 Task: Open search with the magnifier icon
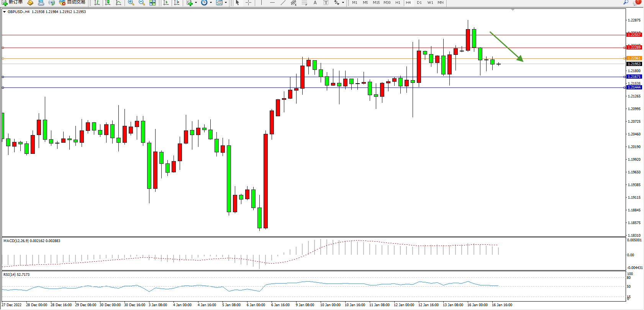(626, 2)
